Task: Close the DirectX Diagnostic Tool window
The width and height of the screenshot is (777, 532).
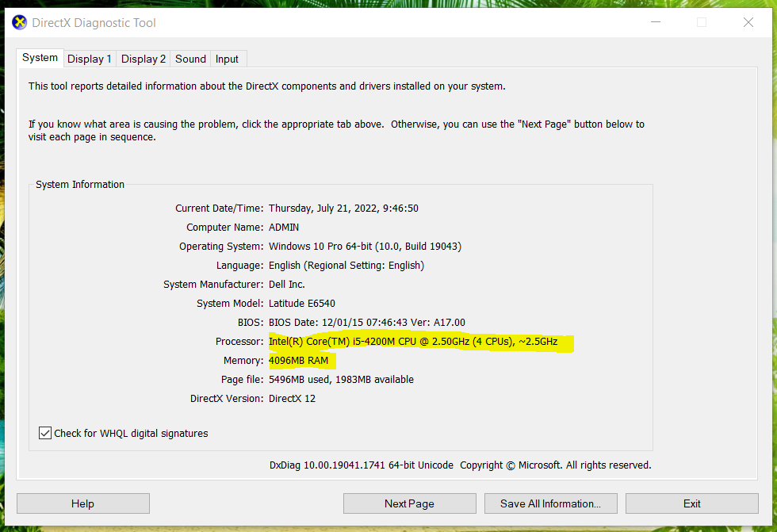Action: pos(748,22)
